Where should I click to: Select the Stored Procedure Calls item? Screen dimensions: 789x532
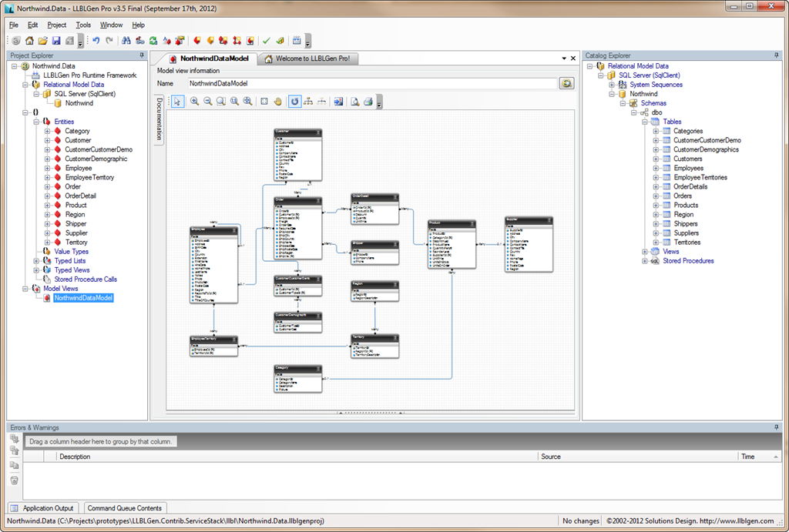pyautogui.click(x=86, y=279)
